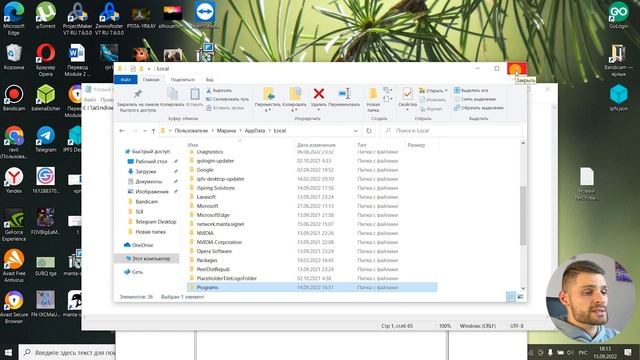Screen dimensions: 640x360
Task: Open the Открыть dropdown arrow in ribbon
Action: [447, 91]
